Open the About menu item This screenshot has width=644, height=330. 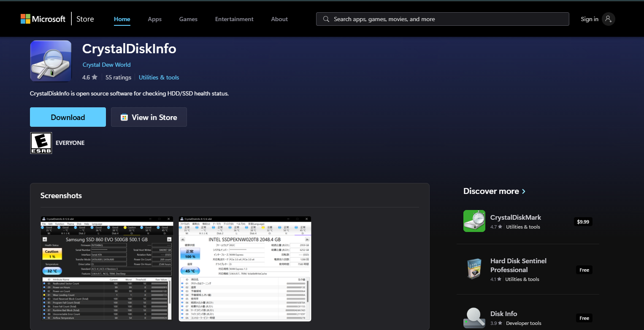(279, 19)
